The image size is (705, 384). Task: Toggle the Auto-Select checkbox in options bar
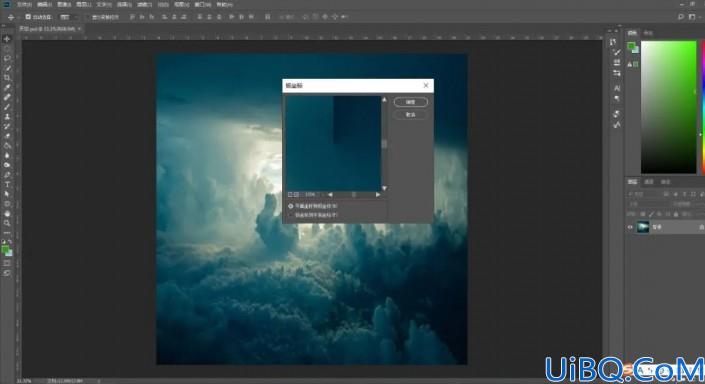point(28,17)
